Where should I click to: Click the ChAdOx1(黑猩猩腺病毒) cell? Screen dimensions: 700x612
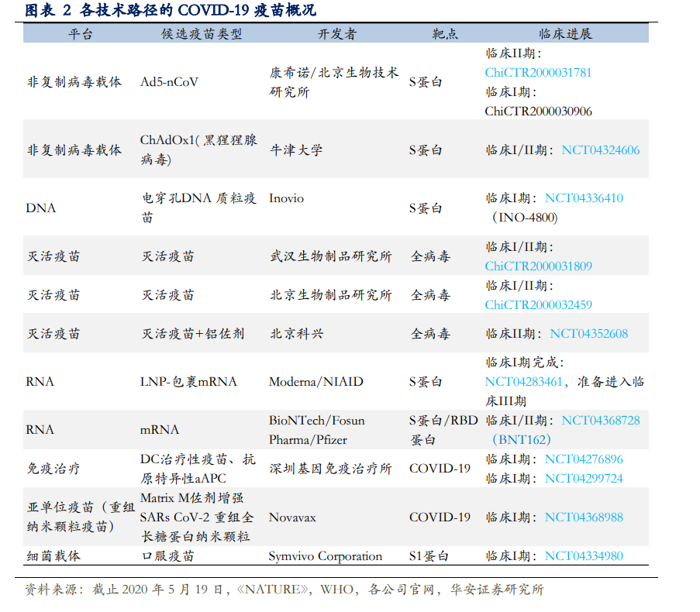point(198,150)
